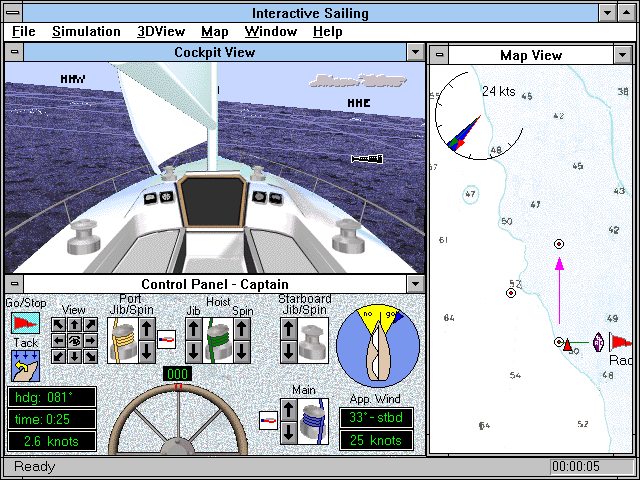Lower the jib with down arrow
Screen dimensions: 640x480
pos(194,352)
